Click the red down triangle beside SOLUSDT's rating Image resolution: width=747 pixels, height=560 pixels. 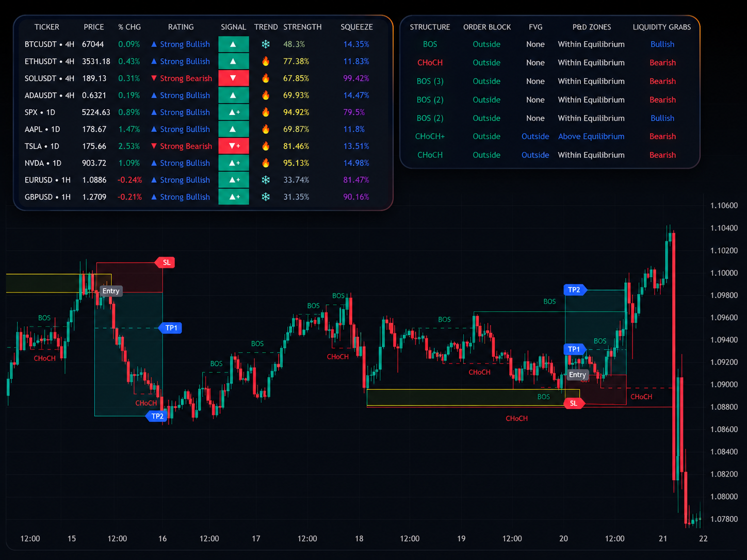tap(154, 78)
